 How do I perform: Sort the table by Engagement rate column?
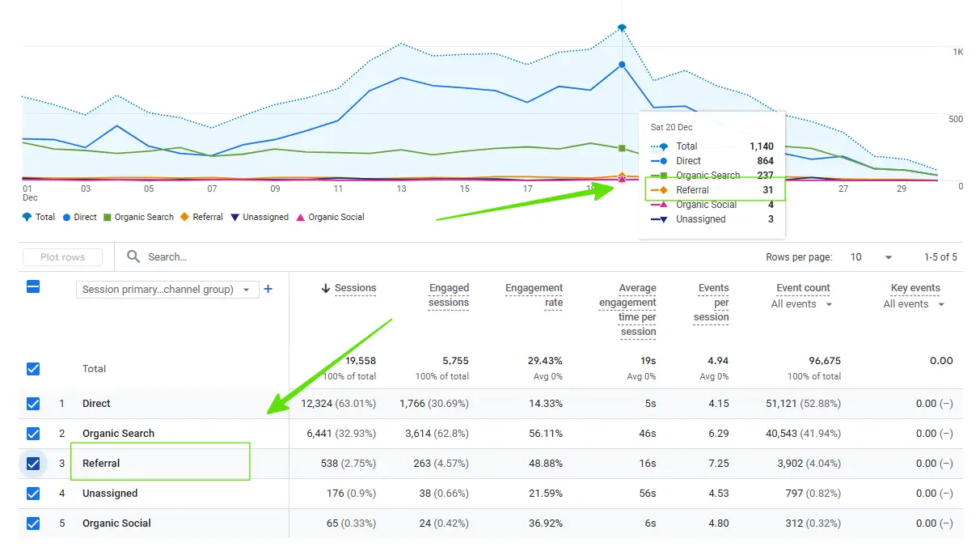pos(534,288)
